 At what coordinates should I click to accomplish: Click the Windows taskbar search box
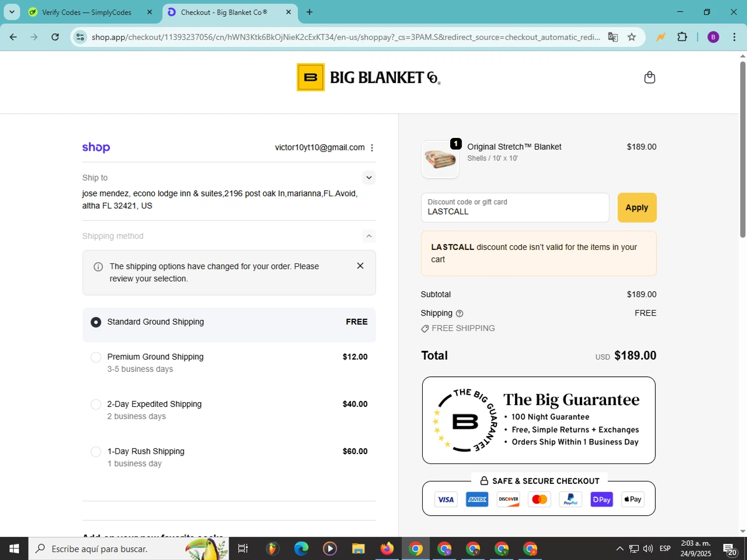click(x=128, y=549)
